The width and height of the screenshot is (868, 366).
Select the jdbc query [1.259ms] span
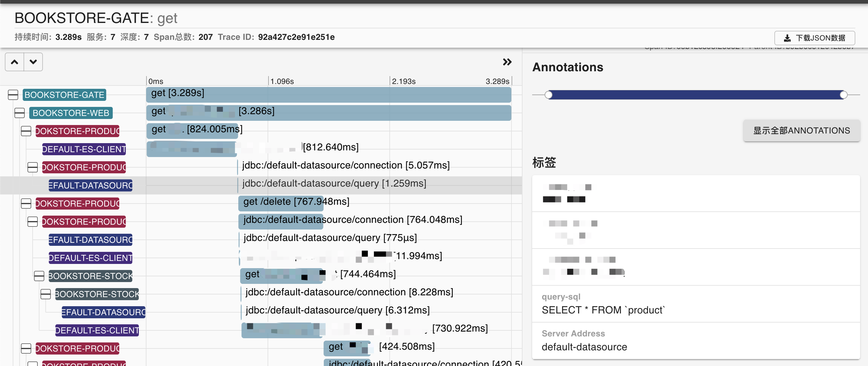tap(334, 183)
